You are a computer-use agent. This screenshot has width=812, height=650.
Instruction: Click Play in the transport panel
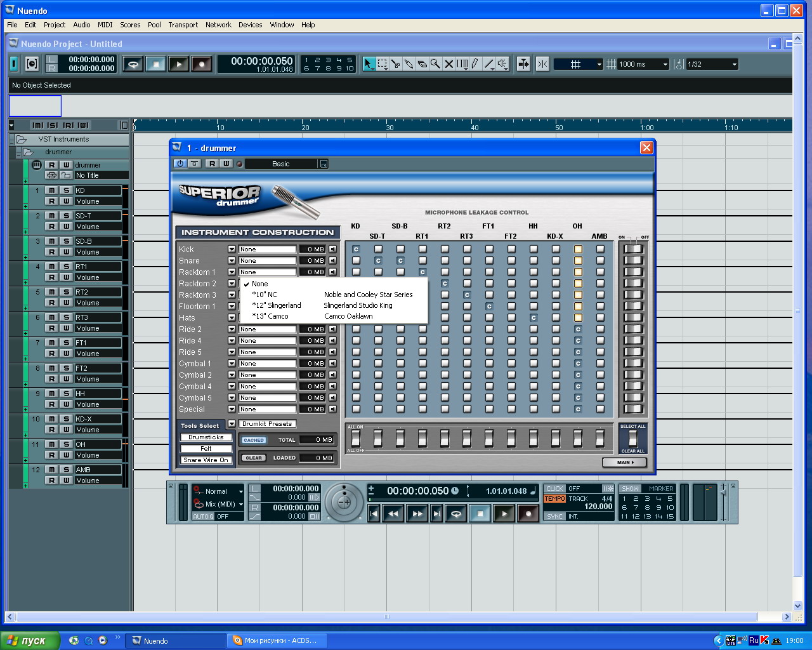coord(504,514)
